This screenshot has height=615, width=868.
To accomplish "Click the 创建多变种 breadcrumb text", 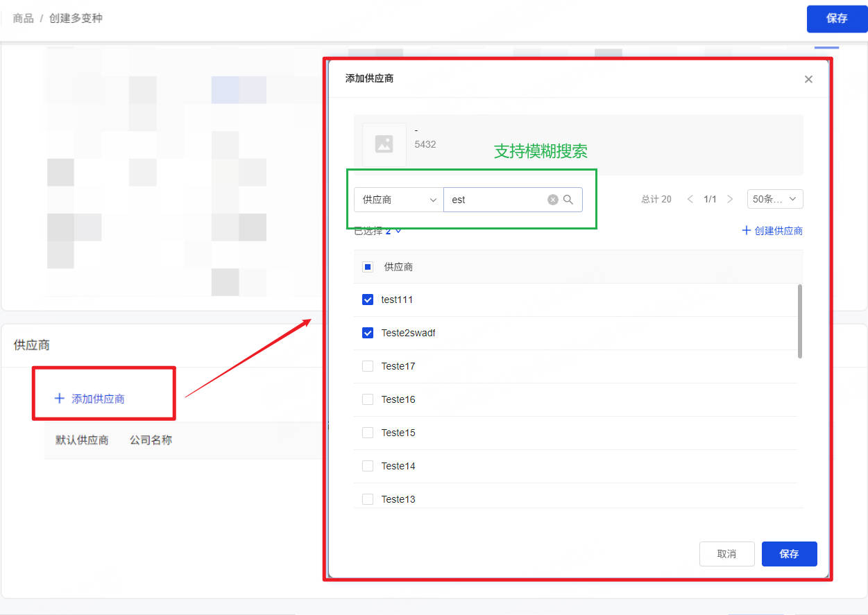I will [x=76, y=18].
